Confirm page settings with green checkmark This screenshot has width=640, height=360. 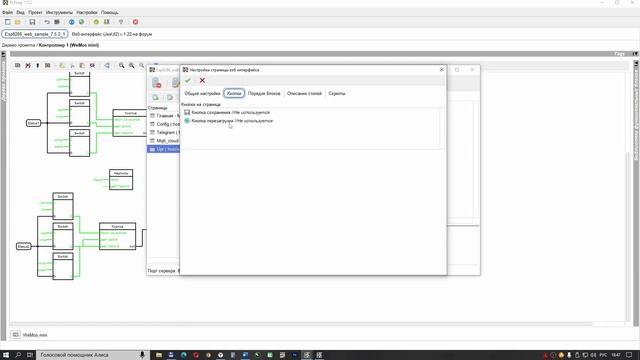(x=188, y=81)
